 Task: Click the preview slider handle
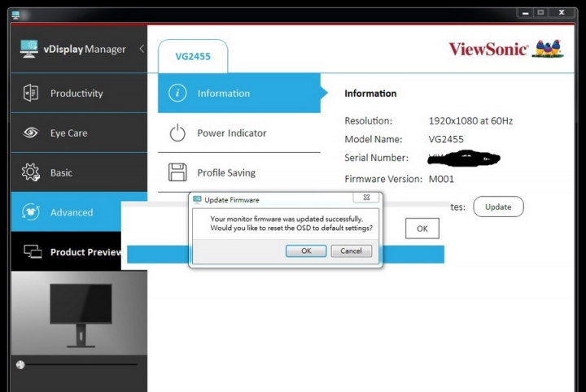click(20, 364)
